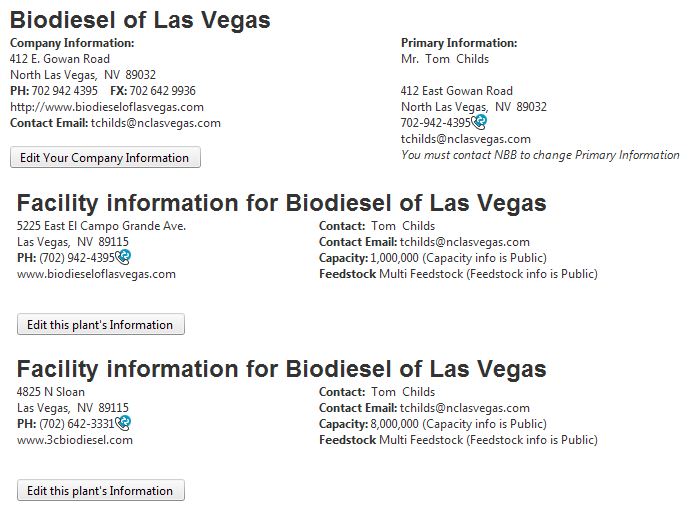695x508 pixels.
Task: Click the "You must contact NBB" notice
Action: [x=540, y=155]
